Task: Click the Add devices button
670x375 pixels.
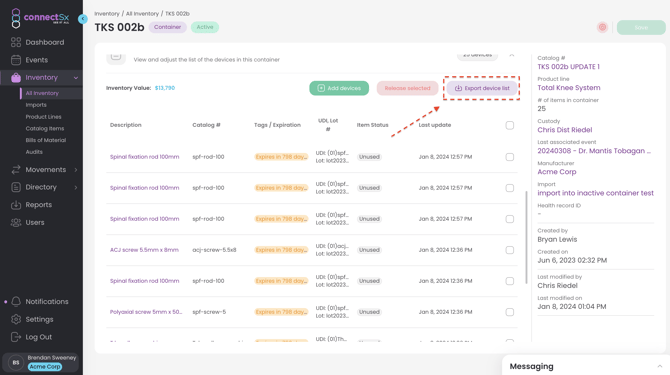Action: [x=339, y=88]
